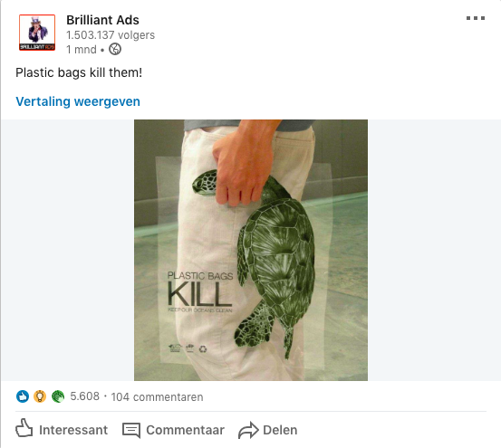Open the turtle plastic bag image
Screen dimensions: 501x448
click(x=251, y=250)
